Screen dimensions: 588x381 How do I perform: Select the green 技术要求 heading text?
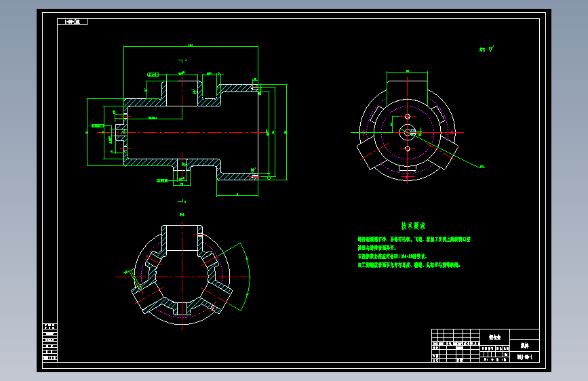[413, 226]
